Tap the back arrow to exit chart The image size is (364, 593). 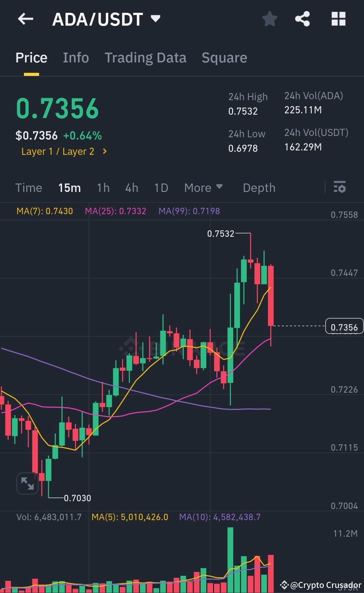pos(25,19)
